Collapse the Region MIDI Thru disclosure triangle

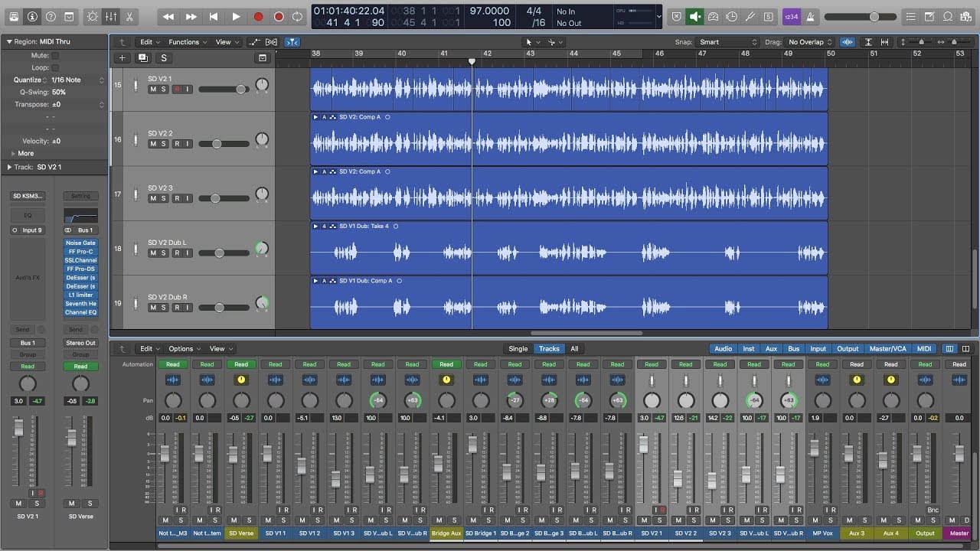(x=9, y=42)
